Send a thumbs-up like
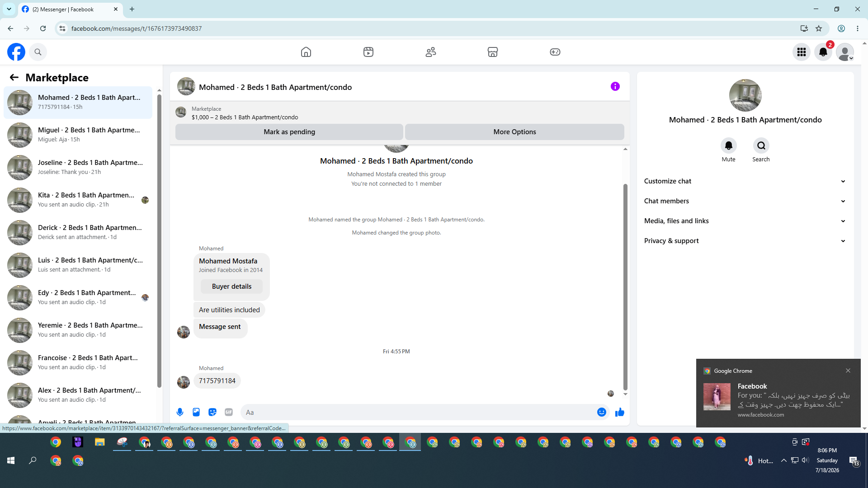The image size is (868, 488). coord(620,412)
